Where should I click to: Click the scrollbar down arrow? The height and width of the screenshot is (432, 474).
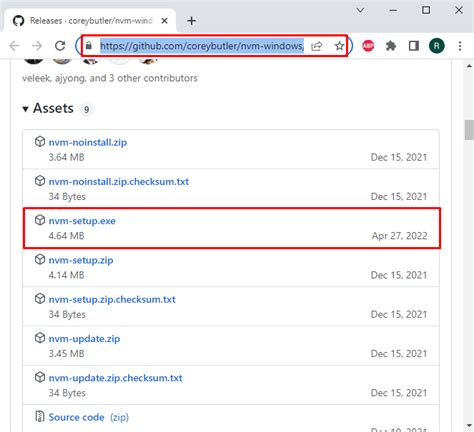click(469, 426)
